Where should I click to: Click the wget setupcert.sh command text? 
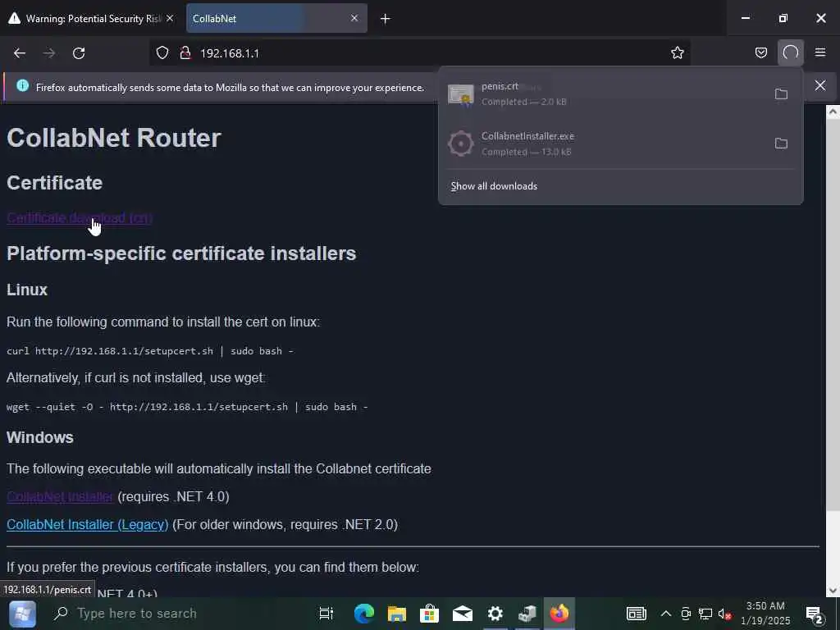[x=187, y=407]
